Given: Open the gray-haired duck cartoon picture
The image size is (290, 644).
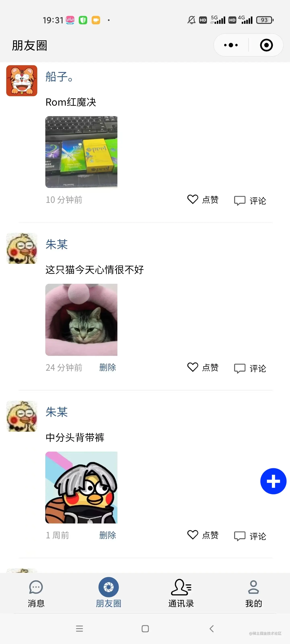Looking at the screenshot, I should pos(81,487).
